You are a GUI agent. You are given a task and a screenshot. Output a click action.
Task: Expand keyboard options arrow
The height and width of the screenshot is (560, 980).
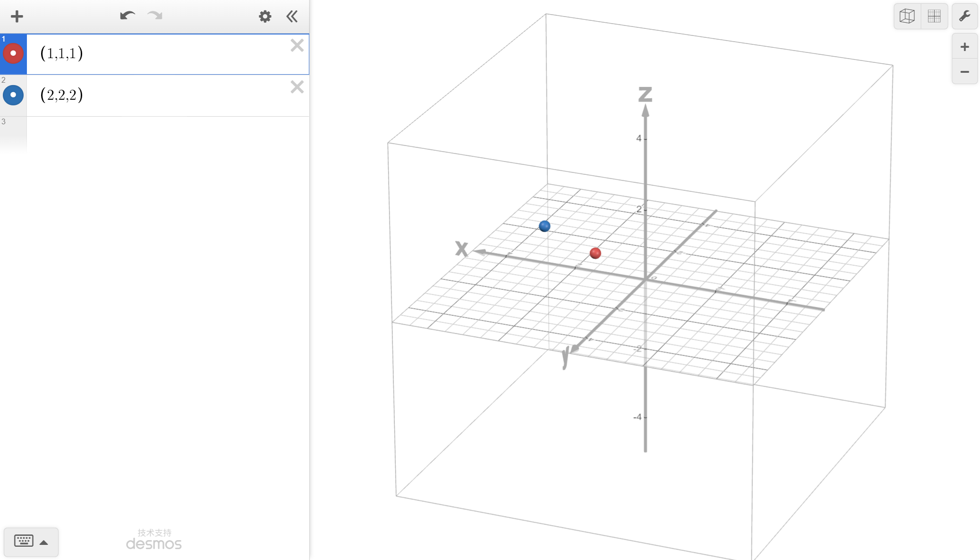coord(44,543)
